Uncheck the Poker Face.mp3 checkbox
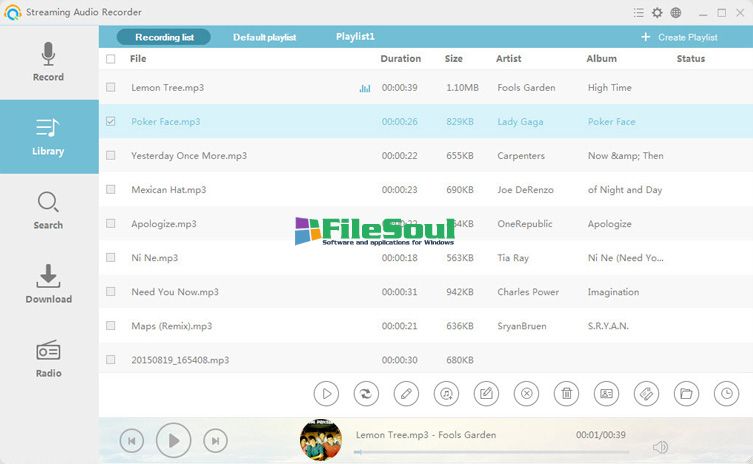This screenshot has height=464, width=753. [110, 122]
